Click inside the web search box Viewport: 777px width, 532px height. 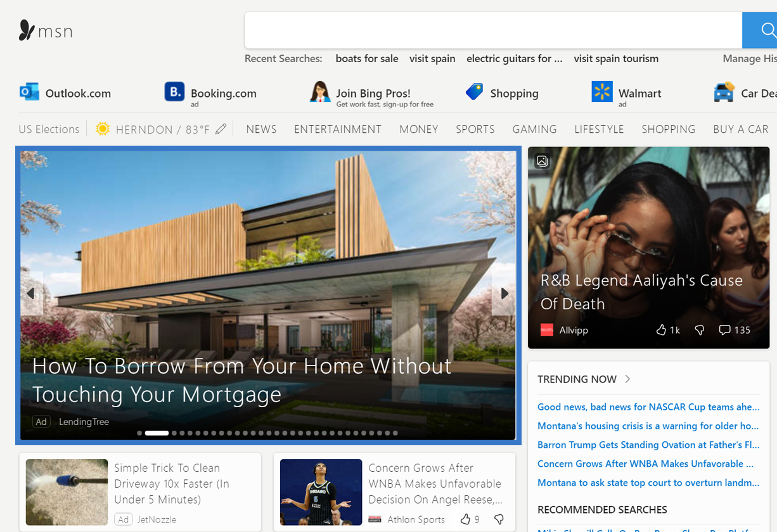coord(492,30)
